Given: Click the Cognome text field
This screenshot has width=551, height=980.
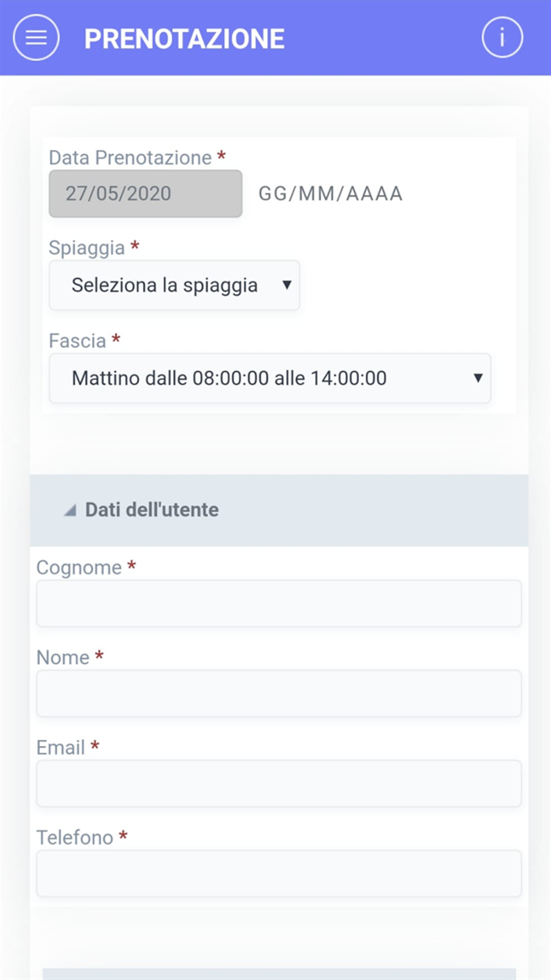Looking at the screenshot, I should pyautogui.click(x=279, y=604).
